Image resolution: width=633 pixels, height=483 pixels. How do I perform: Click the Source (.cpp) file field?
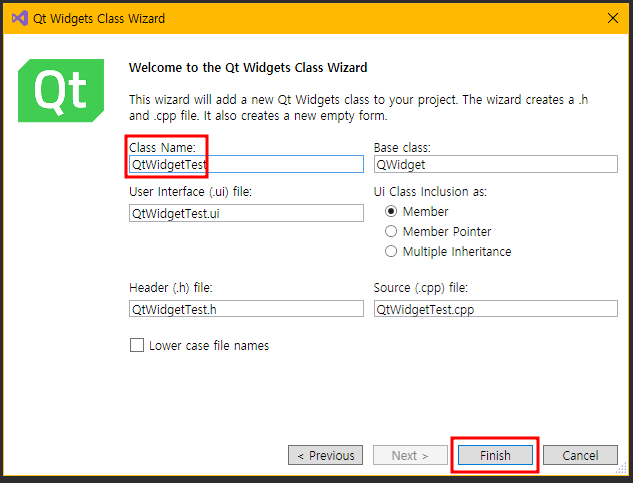[x=496, y=309]
